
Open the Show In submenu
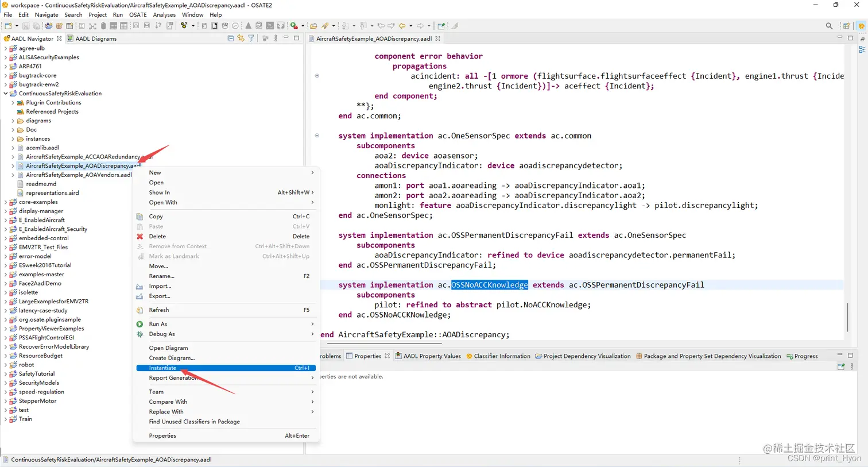226,192
